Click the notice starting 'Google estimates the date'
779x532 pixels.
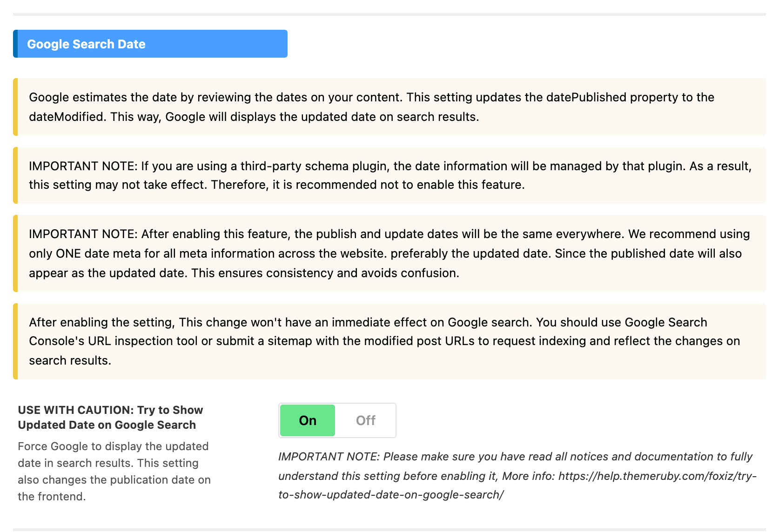(389, 107)
